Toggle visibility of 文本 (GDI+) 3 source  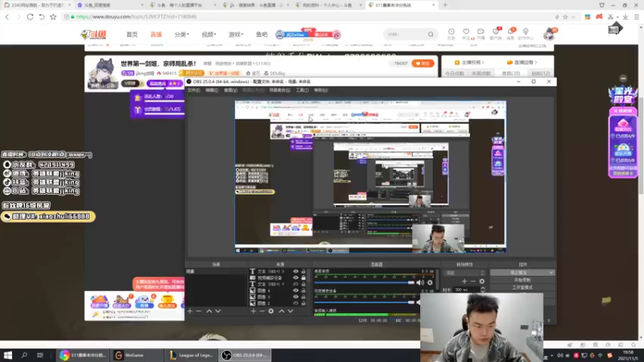pyautogui.click(x=295, y=271)
